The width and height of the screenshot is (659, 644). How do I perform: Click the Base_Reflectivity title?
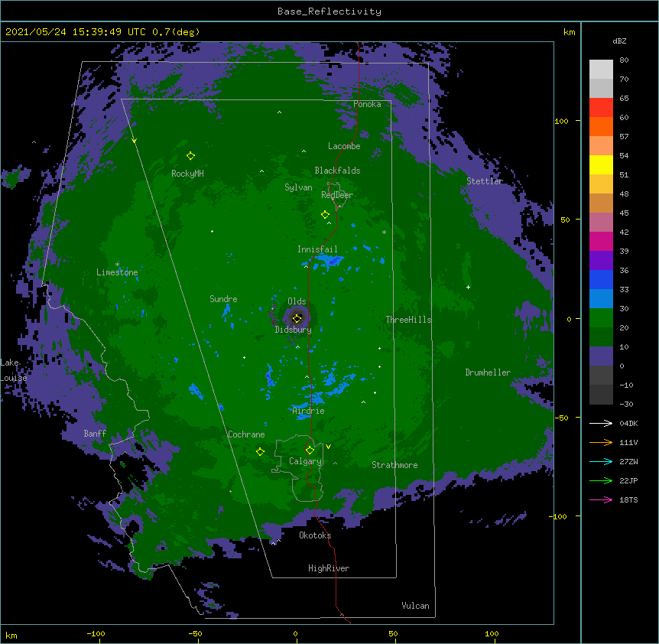329,11
